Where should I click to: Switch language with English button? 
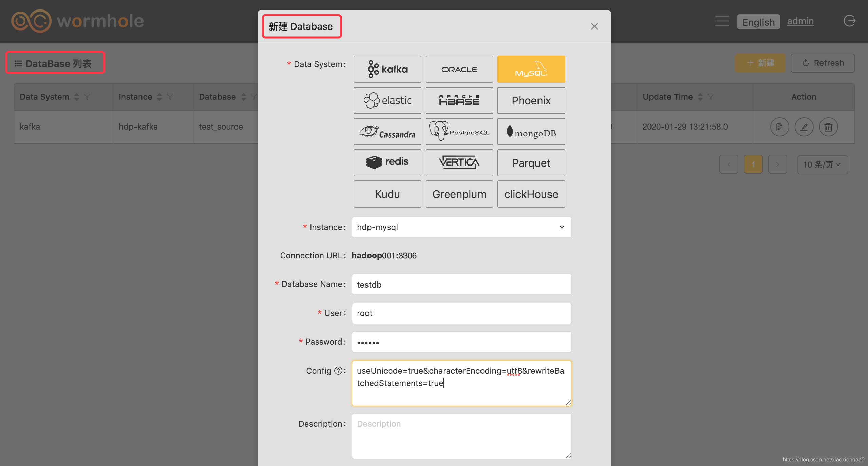point(758,22)
